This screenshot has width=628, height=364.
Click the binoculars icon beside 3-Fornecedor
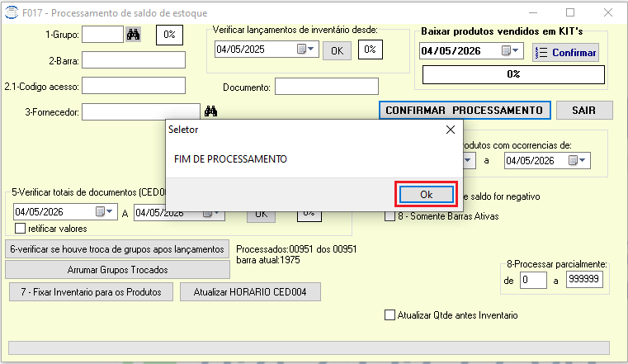210,111
